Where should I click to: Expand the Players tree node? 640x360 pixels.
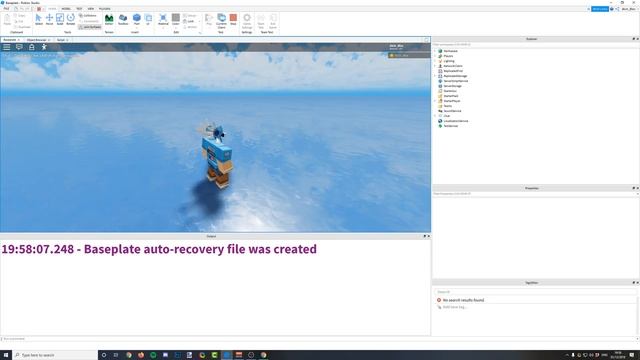point(435,56)
